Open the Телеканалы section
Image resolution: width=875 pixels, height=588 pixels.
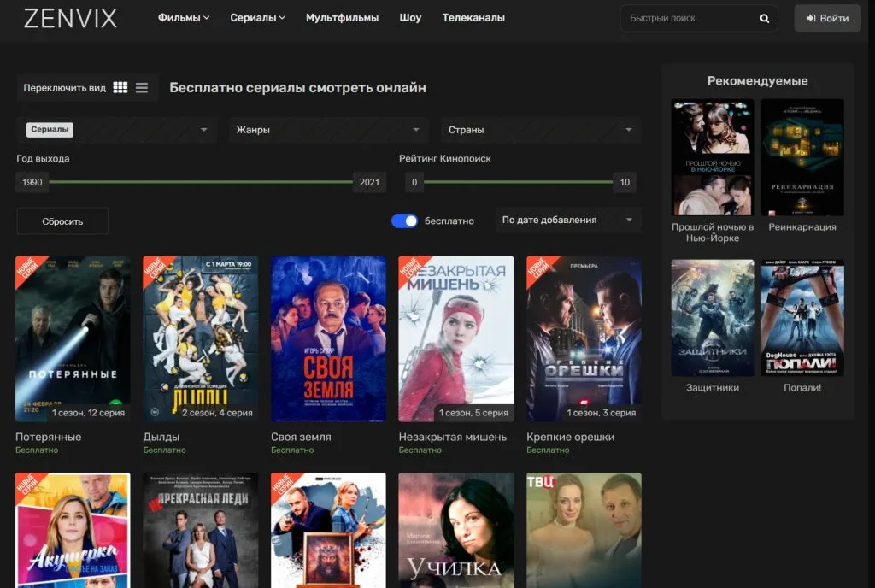(x=473, y=16)
